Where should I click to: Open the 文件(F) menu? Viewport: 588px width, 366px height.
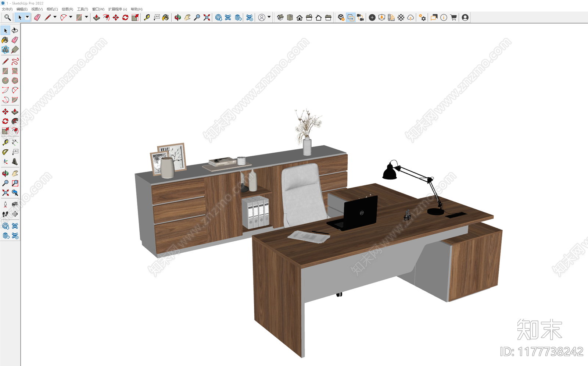pos(7,9)
